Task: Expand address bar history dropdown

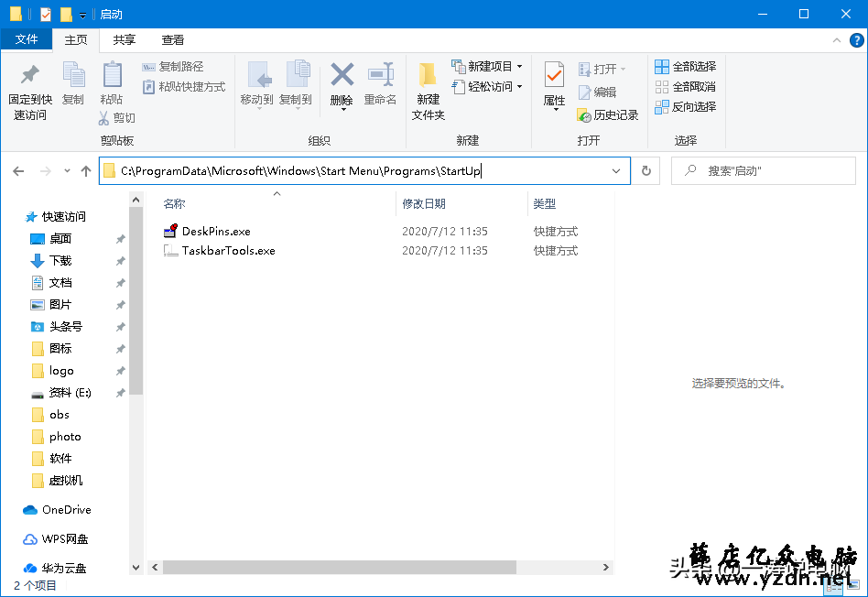Action: pyautogui.click(x=616, y=171)
